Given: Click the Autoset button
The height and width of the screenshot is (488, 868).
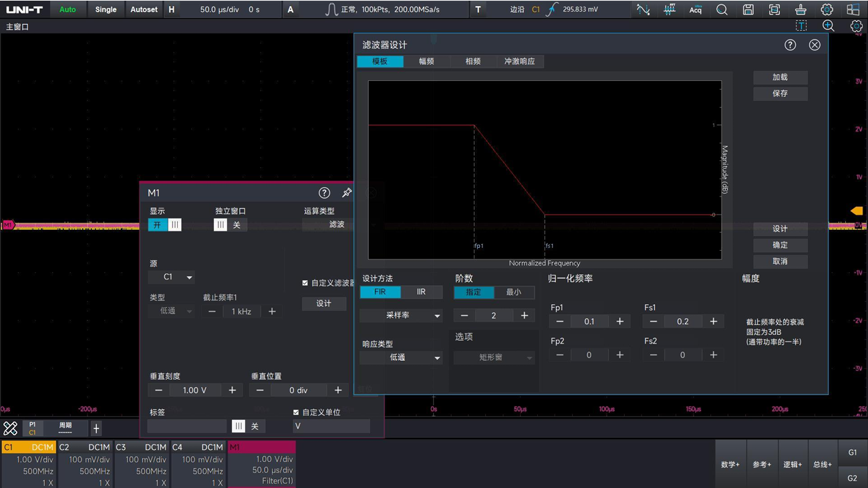Looking at the screenshot, I should 144,10.
